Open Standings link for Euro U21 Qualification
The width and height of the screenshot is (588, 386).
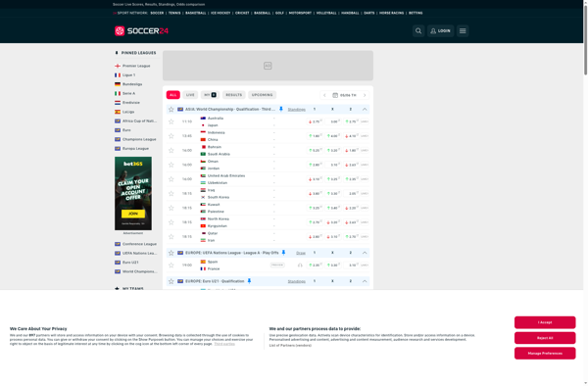[x=296, y=281]
